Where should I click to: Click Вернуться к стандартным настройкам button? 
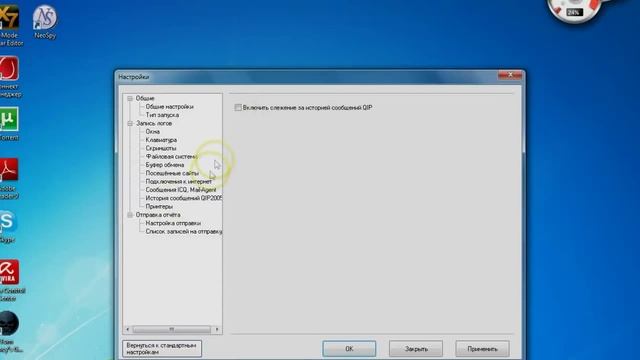pos(162,349)
